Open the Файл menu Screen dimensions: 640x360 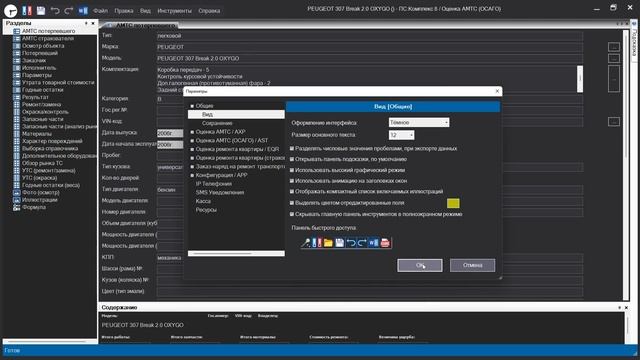coord(100,11)
